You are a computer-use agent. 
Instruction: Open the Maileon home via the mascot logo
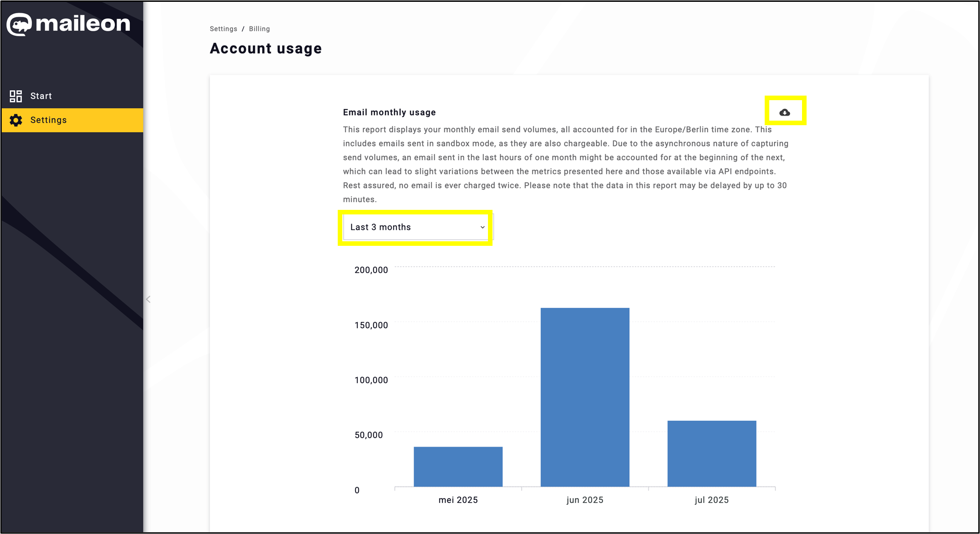[x=18, y=24]
